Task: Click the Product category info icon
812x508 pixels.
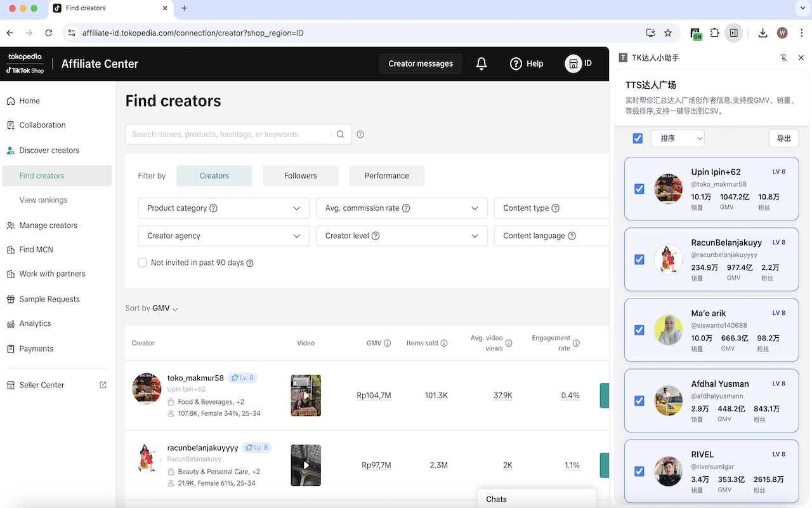Action: pos(214,208)
